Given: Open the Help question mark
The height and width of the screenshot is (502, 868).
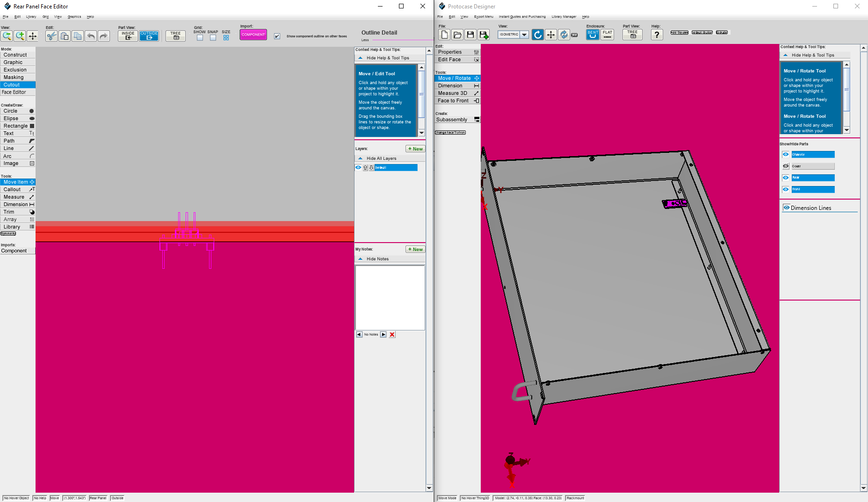Looking at the screenshot, I should pos(657,35).
